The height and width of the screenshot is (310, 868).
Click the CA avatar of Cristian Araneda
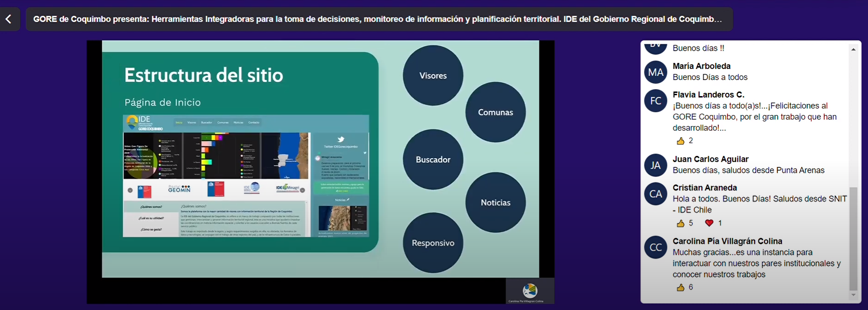point(655,194)
